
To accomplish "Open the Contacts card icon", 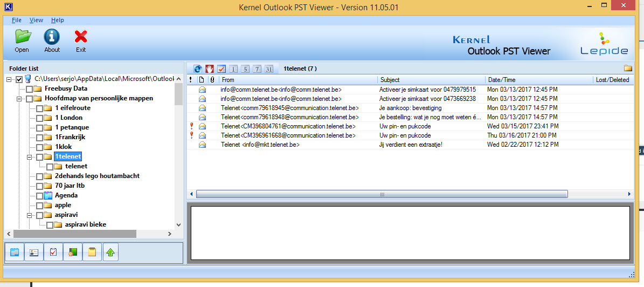I will point(34,252).
